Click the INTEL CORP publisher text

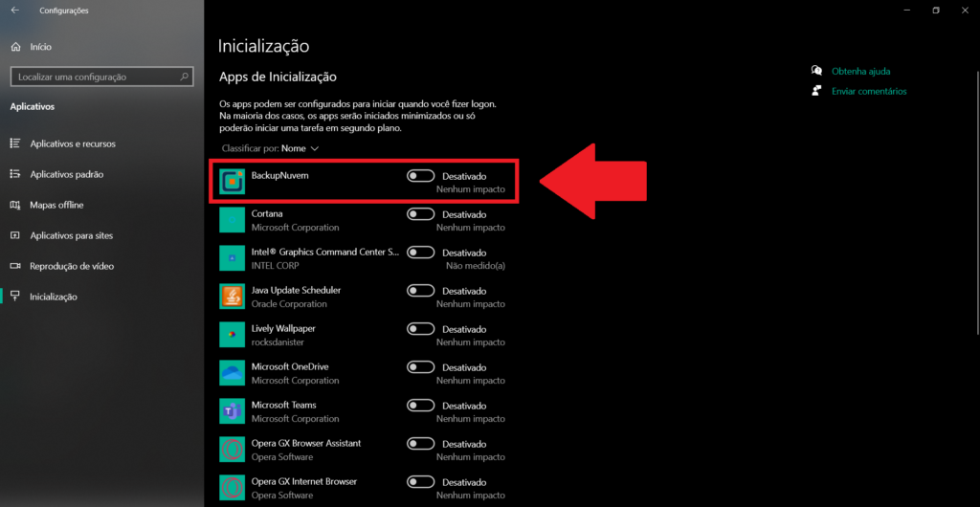(x=275, y=265)
